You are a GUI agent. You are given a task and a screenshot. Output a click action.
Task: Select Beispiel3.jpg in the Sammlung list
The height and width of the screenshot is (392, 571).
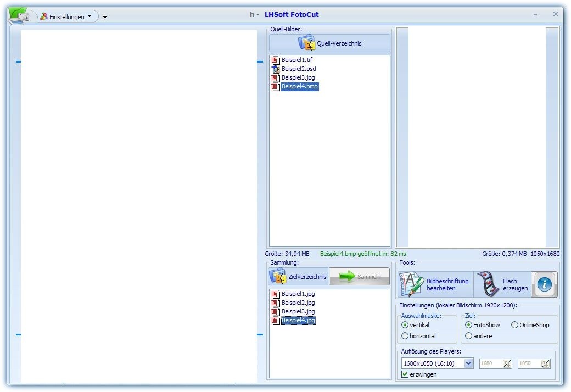(298, 311)
